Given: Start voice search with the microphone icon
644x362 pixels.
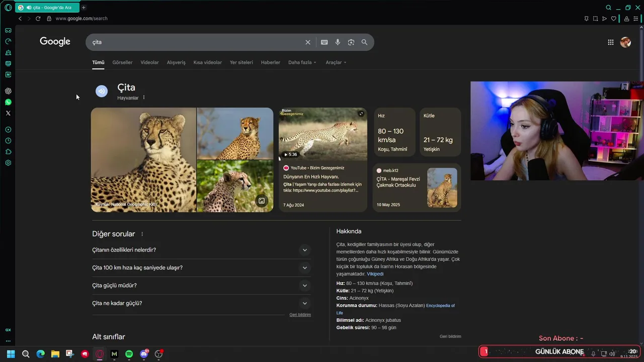Looking at the screenshot, I should [x=338, y=42].
